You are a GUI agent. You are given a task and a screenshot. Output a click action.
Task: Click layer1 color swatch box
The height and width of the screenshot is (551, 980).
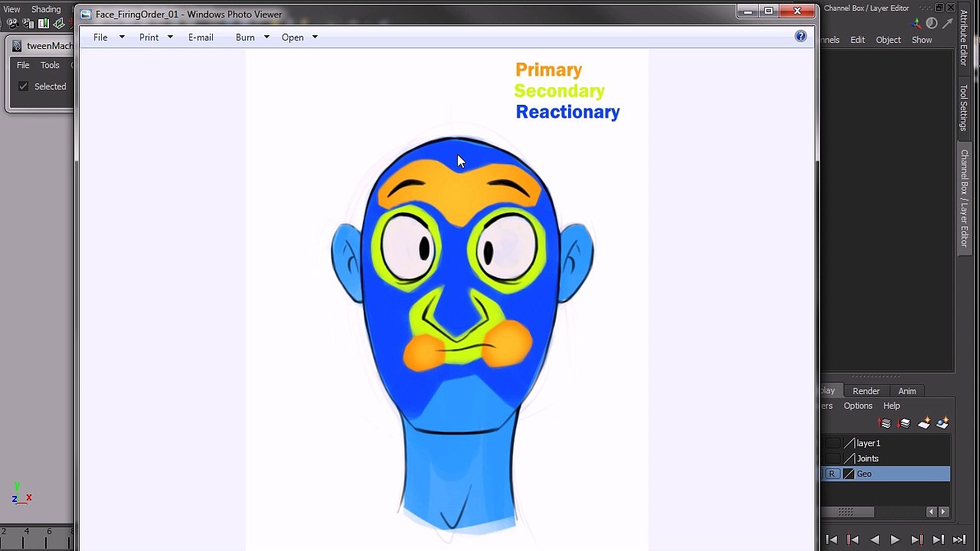[849, 443]
